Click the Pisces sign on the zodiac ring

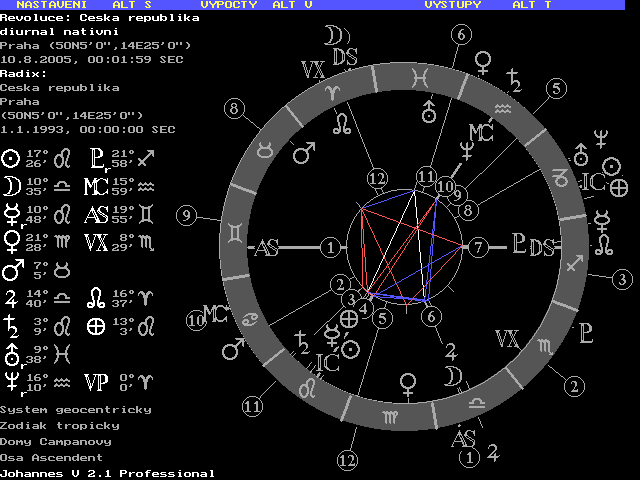(x=425, y=75)
